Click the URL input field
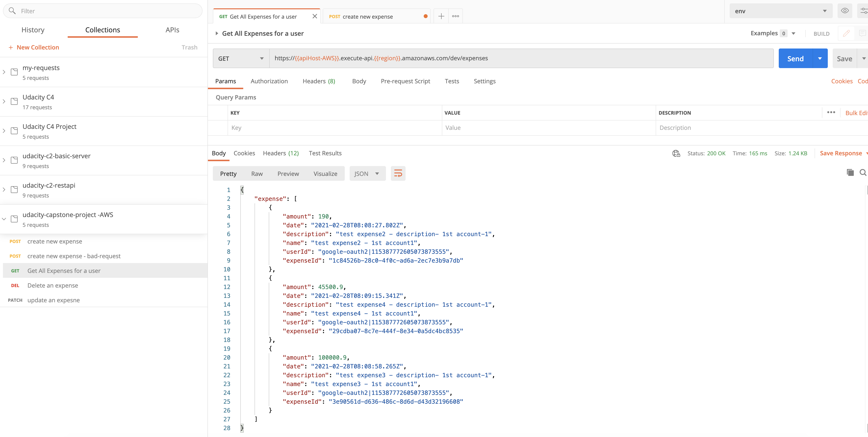The image size is (868, 437). point(519,58)
